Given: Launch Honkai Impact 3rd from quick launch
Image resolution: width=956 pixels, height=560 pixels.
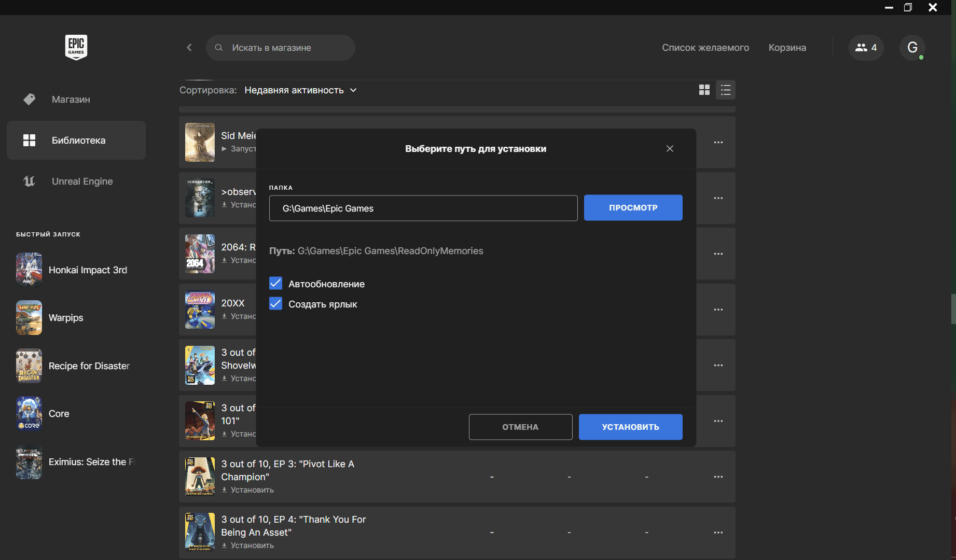Looking at the screenshot, I should (29, 270).
